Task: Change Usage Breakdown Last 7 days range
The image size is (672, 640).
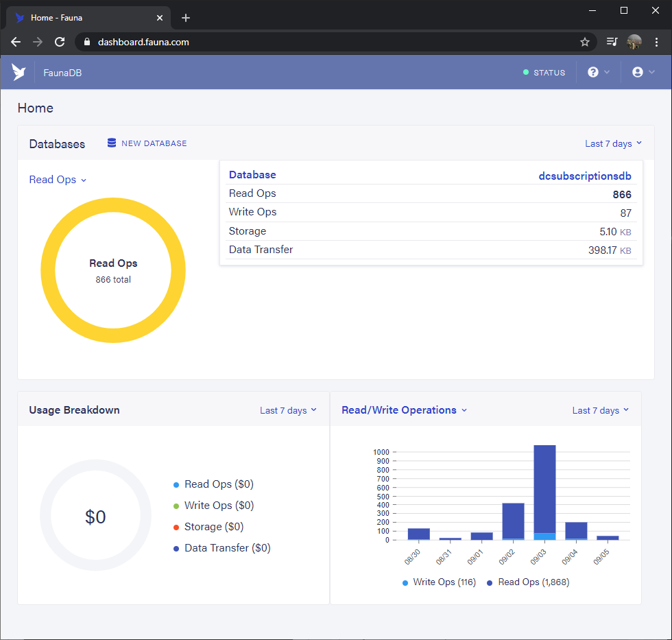Action: tap(288, 410)
